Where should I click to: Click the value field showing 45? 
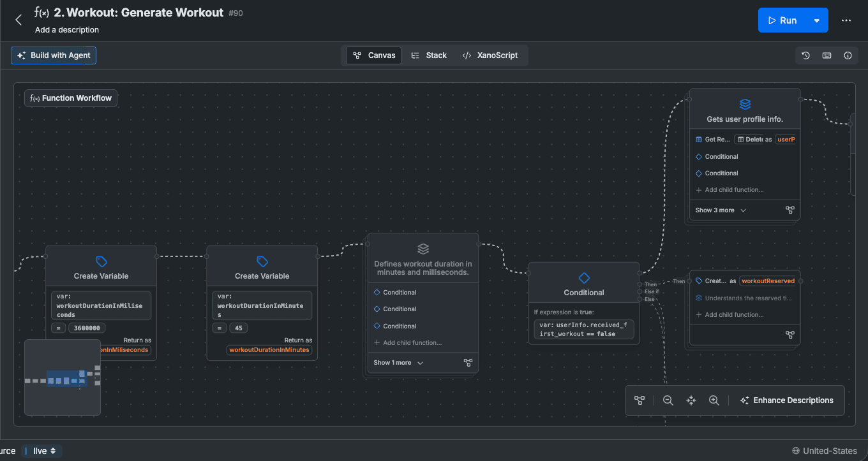[237, 328]
